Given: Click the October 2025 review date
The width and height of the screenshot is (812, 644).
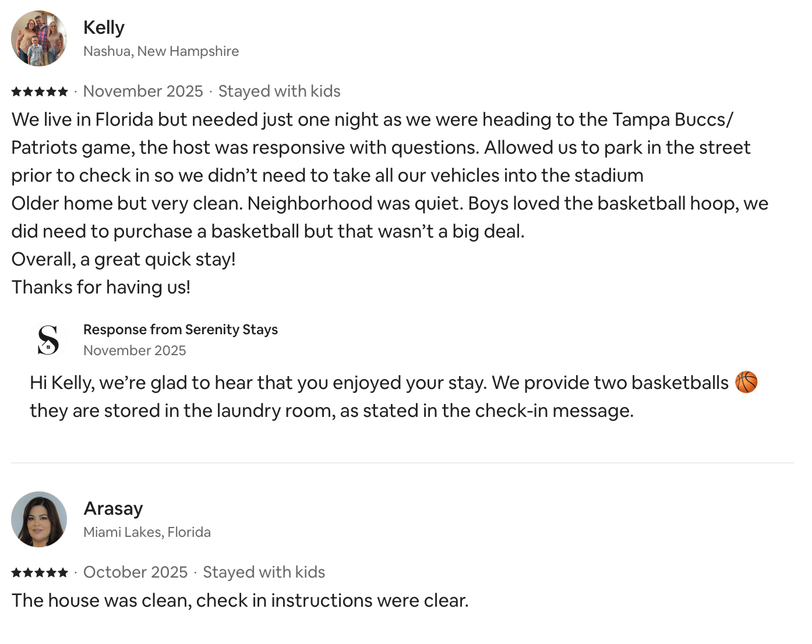Looking at the screenshot, I should click(135, 572).
